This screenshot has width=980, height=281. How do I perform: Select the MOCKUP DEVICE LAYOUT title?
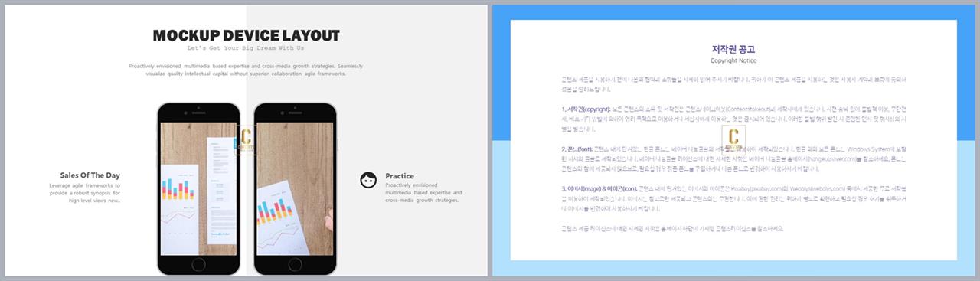[246, 35]
